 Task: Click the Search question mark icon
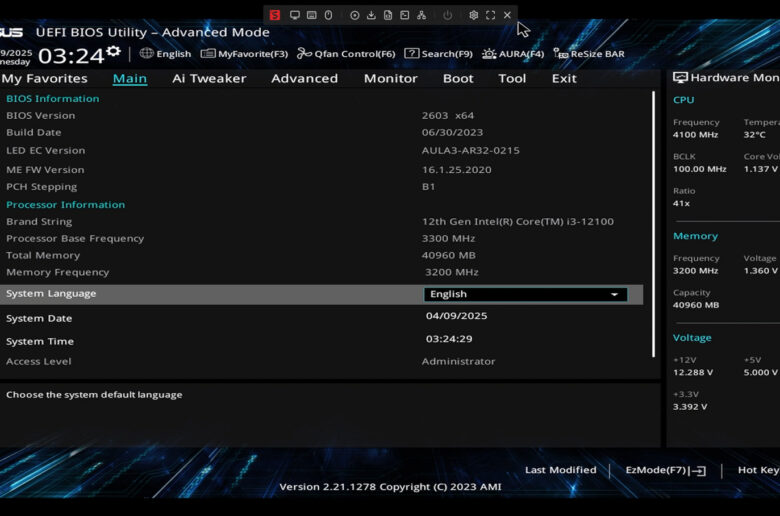[411, 53]
